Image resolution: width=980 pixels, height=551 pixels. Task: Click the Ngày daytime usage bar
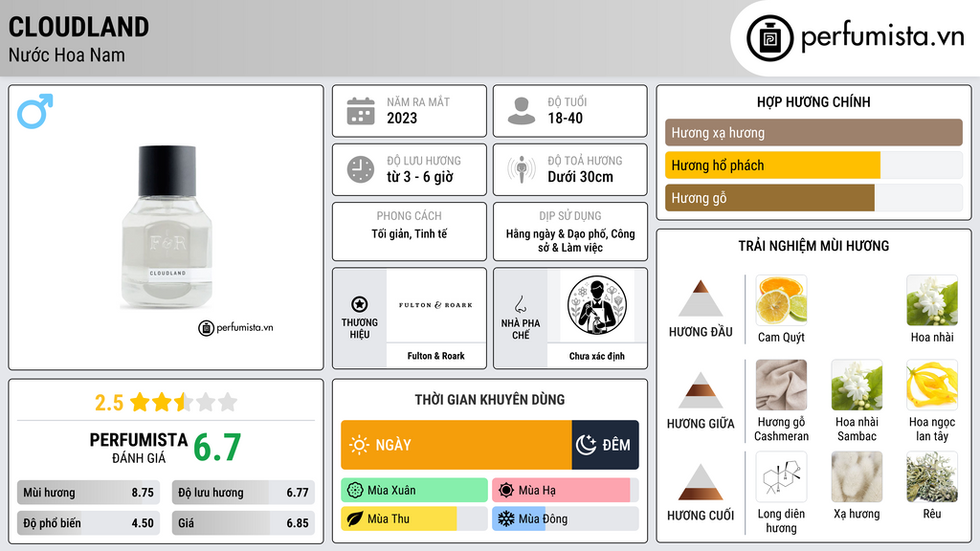457,445
